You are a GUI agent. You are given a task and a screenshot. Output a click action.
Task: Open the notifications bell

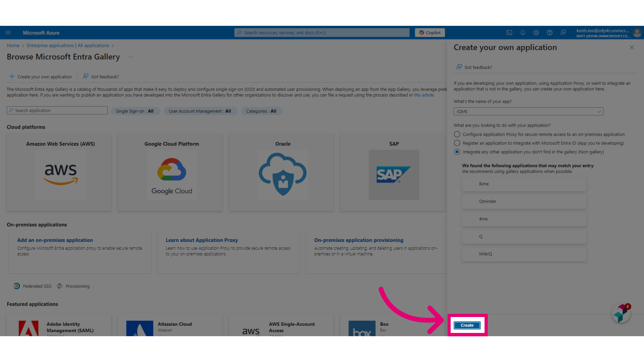523,33
